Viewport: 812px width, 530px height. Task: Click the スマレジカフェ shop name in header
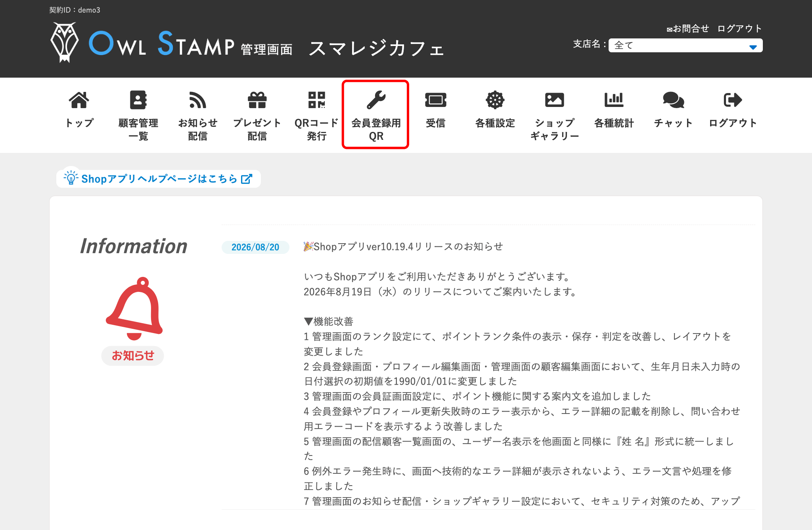[x=376, y=49]
